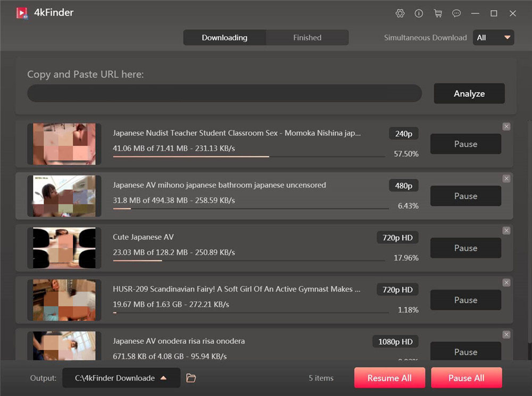The image size is (532, 396).
Task: View program information via info icon
Action: [419, 13]
